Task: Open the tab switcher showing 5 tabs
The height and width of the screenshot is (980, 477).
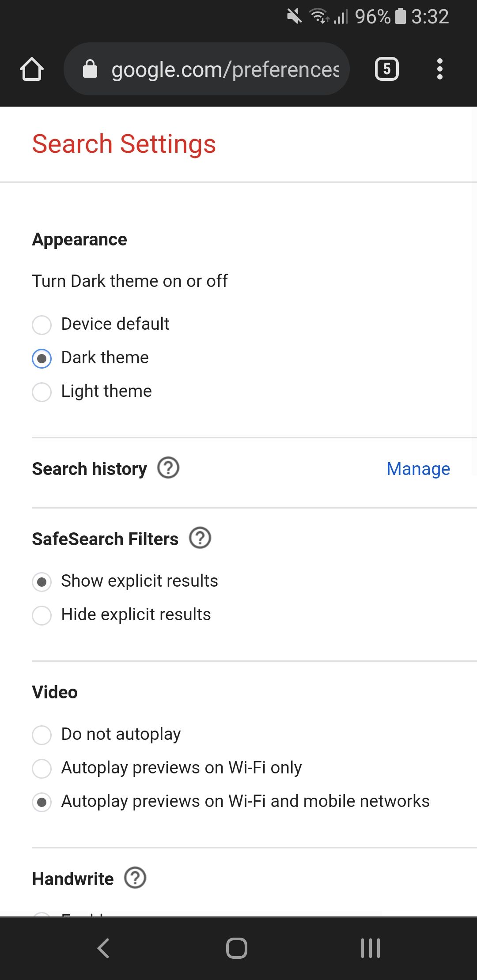Action: pyautogui.click(x=386, y=69)
